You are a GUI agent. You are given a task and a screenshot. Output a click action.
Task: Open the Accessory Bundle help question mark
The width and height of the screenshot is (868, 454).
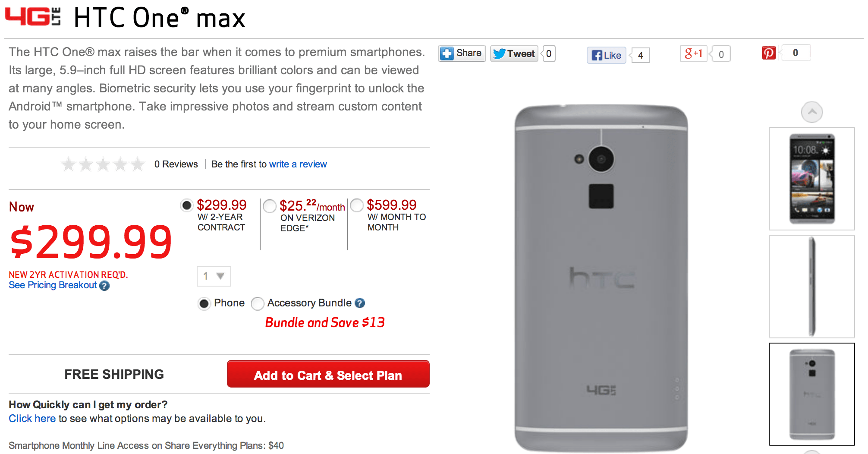point(359,304)
